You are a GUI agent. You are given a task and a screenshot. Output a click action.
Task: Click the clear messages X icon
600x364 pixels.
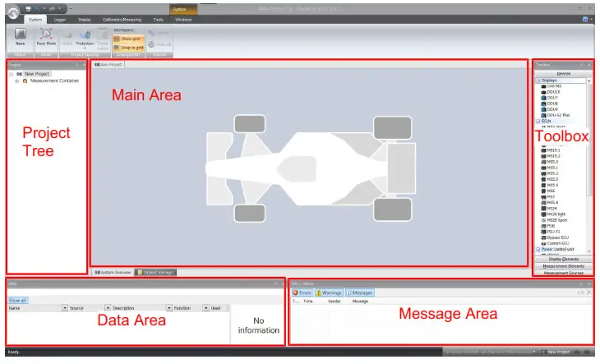click(588, 293)
